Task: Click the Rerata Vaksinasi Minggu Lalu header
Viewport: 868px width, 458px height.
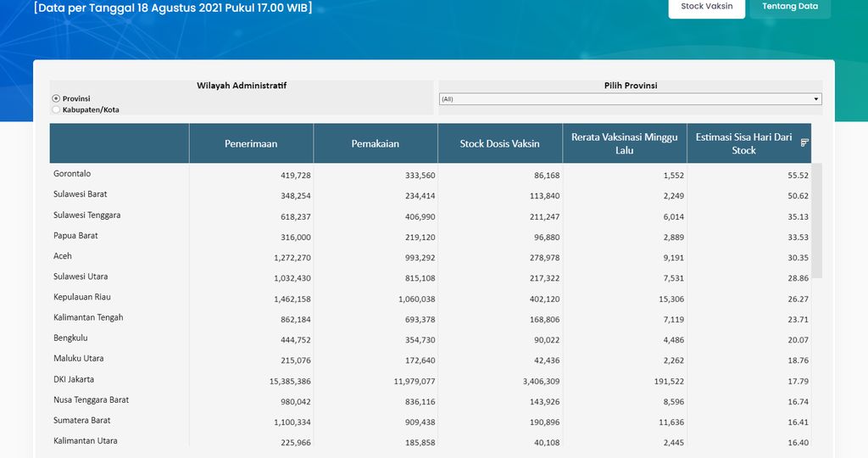Action: click(x=625, y=143)
